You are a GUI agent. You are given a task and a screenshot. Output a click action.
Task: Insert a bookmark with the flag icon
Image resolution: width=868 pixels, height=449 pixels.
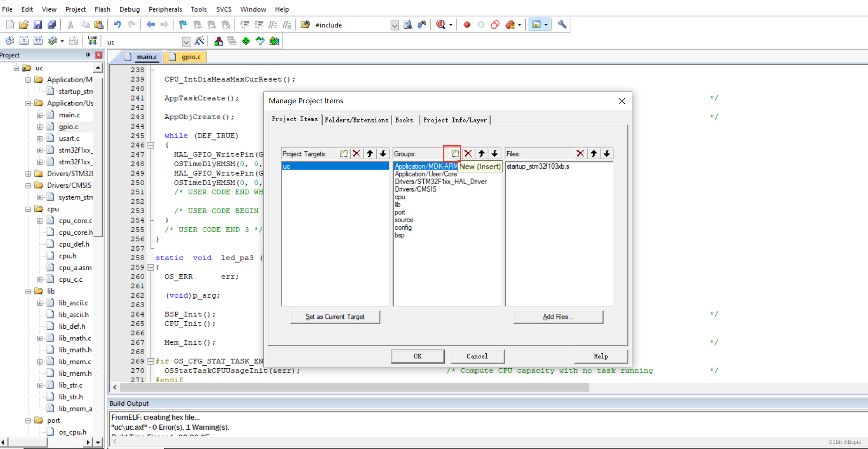pyautogui.click(x=183, y=24)
